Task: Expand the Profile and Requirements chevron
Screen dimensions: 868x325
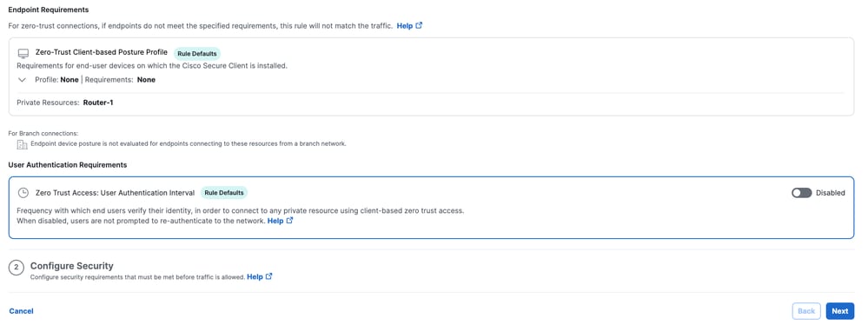Action: tap(22, 80)
